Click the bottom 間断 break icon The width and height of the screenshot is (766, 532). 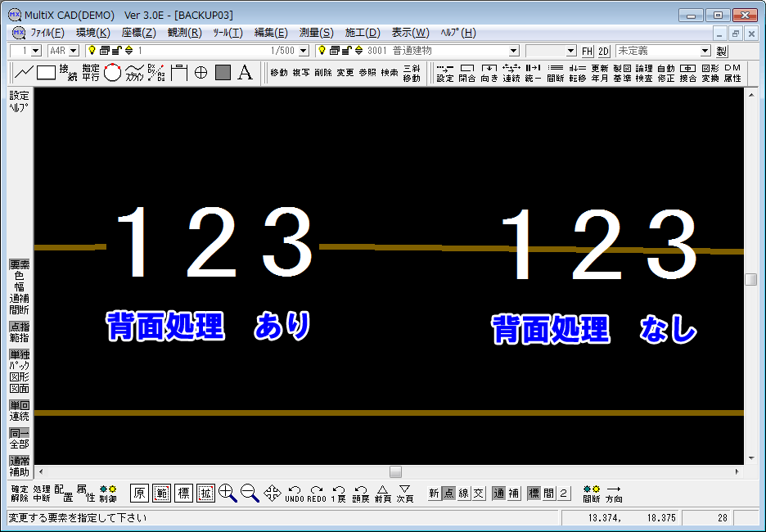pos(592,494)
